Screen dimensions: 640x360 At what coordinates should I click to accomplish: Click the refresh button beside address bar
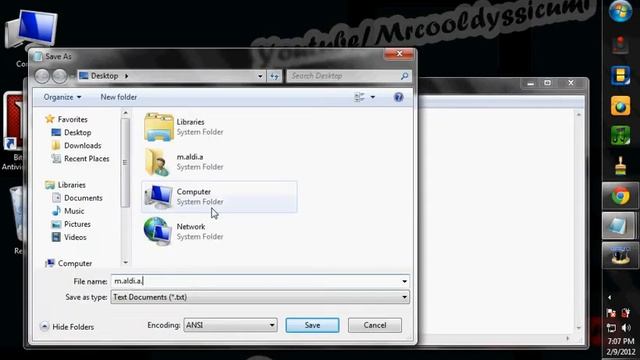pyautogui.click(x=274, y=76)
